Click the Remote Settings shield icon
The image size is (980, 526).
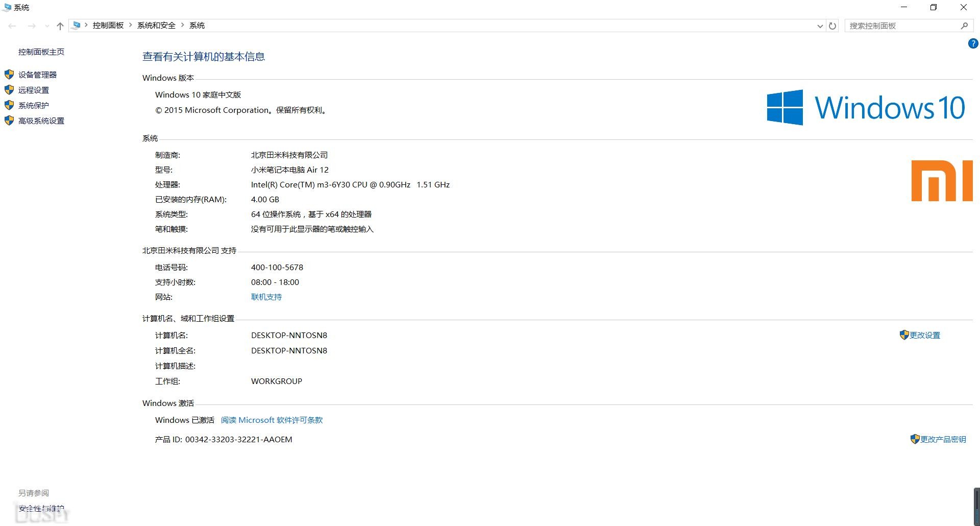pyautogui.click(x=9, y=90)
